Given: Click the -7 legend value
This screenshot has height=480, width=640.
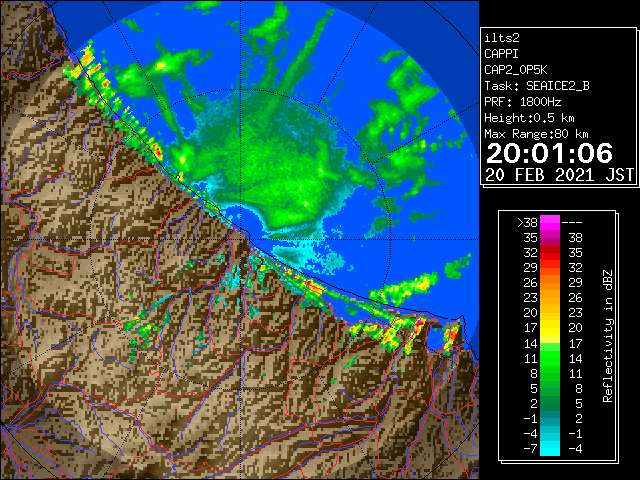Looking at the screenshot, I should click(x=530, y=448).
